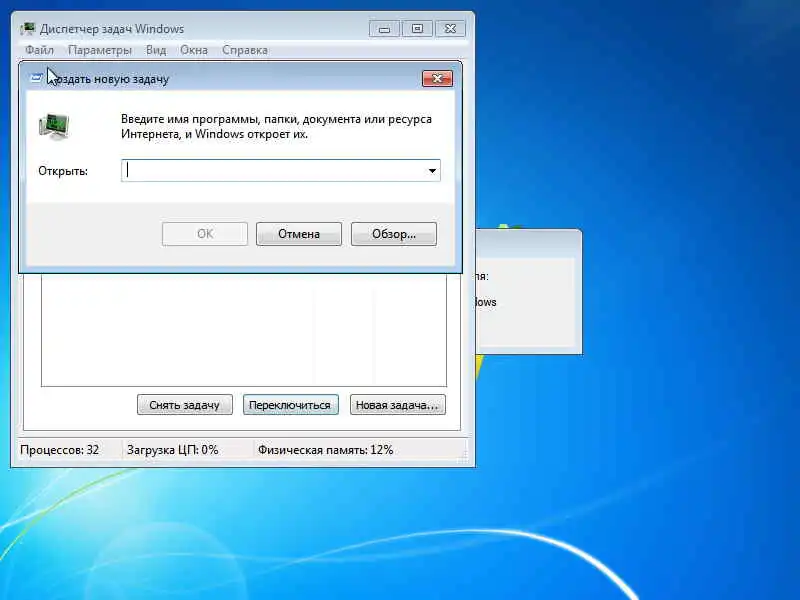
Task: Click the Task Manager title bar icon
Action: pyautogui.click(x=27, y=29)
